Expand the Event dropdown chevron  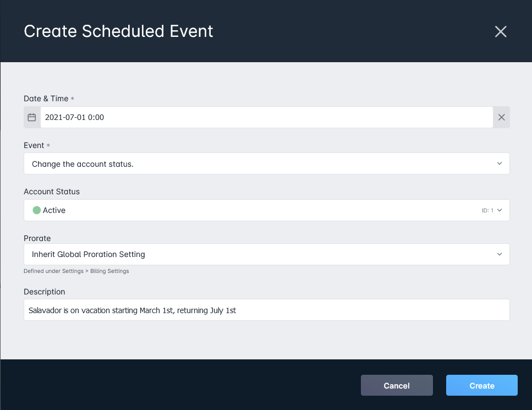500,163
